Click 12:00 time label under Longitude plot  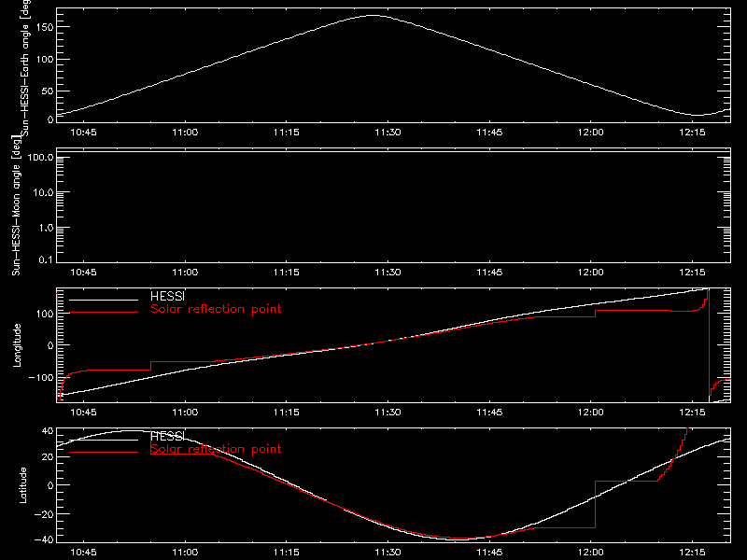[x=591, y=412]
